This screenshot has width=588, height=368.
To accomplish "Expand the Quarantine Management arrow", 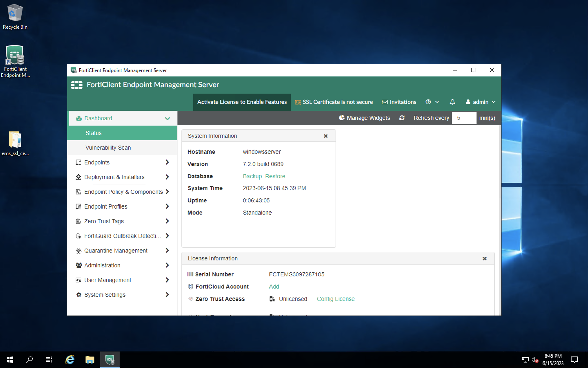I will point(167,250).
